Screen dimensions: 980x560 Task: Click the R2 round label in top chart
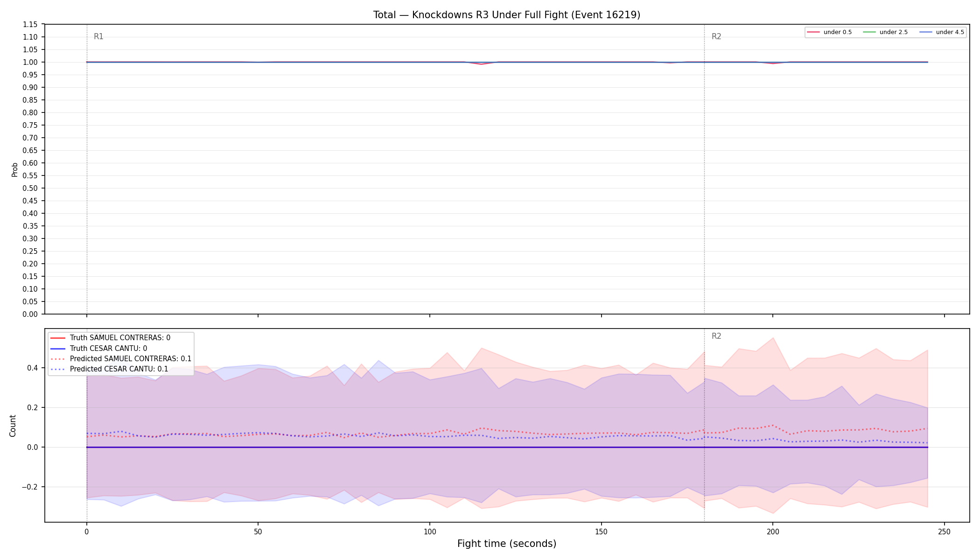tap(716, 36)
